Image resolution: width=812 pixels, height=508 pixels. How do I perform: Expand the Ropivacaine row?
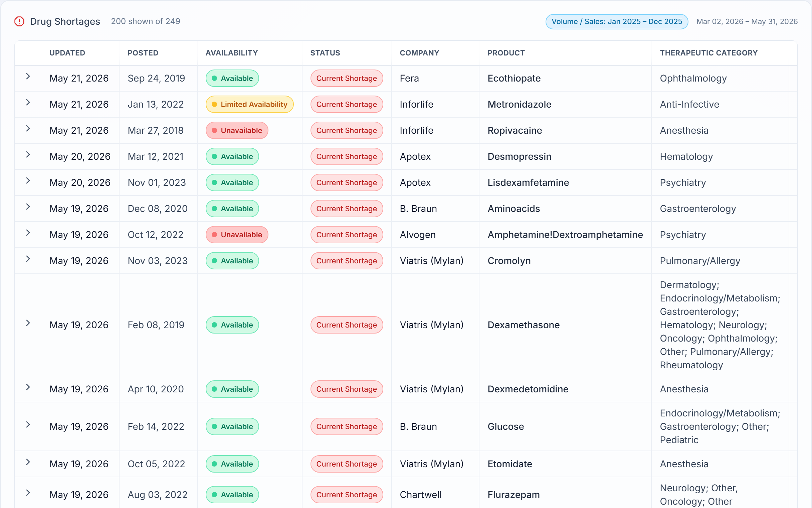[x=28, y=129]
